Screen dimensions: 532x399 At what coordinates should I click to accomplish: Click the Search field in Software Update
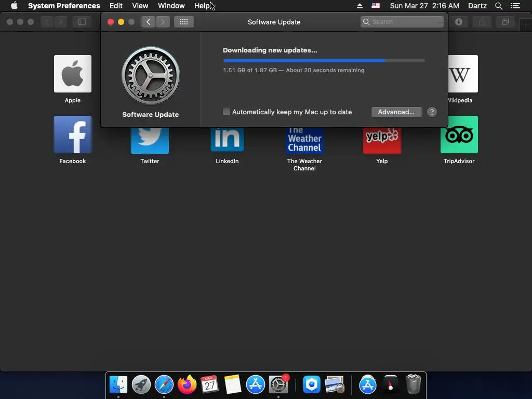[402, 22]
